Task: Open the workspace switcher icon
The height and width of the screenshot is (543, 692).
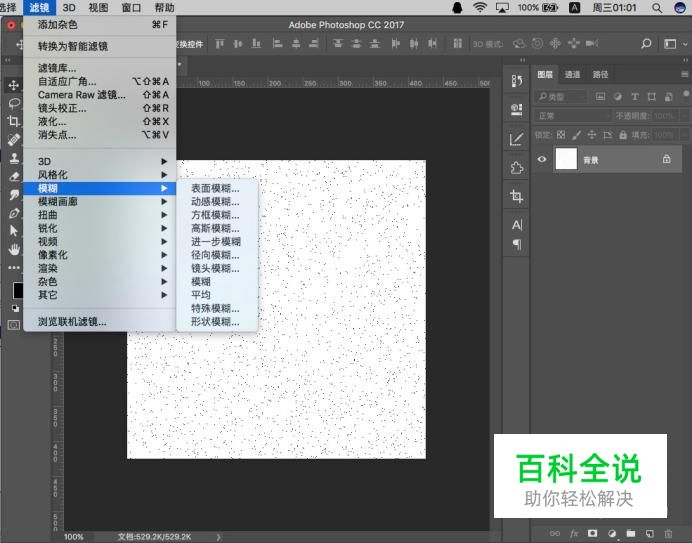Action: pyautogui.click(x=670, y=44)
